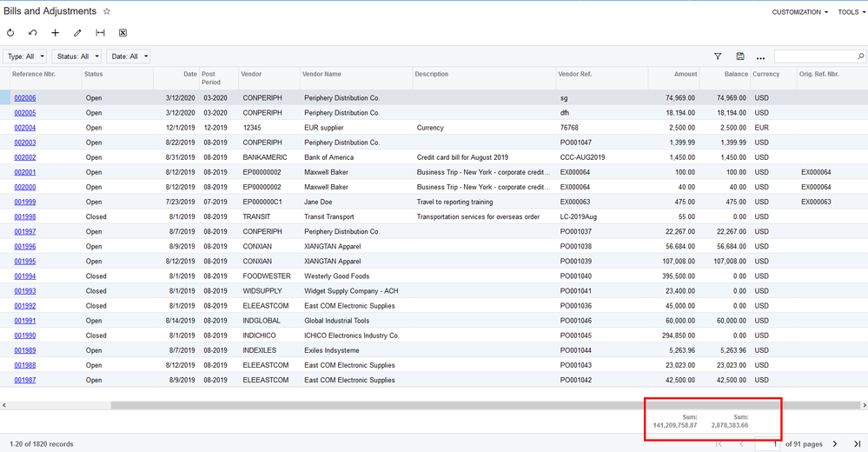Sort by Orig. Ref. Nbr. column header
Image resolution: width=868 pixels, height=452 pixels.
tap(818, 74)
